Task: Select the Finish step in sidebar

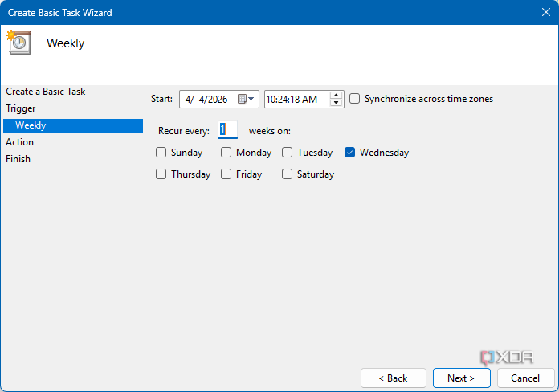Action: click(x=18, y=159)
